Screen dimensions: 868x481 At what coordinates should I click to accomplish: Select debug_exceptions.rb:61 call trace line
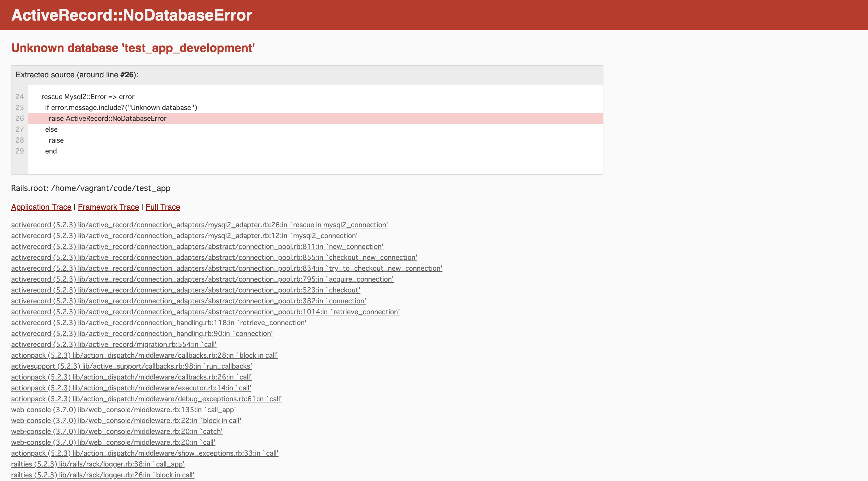tap(146, 399)
